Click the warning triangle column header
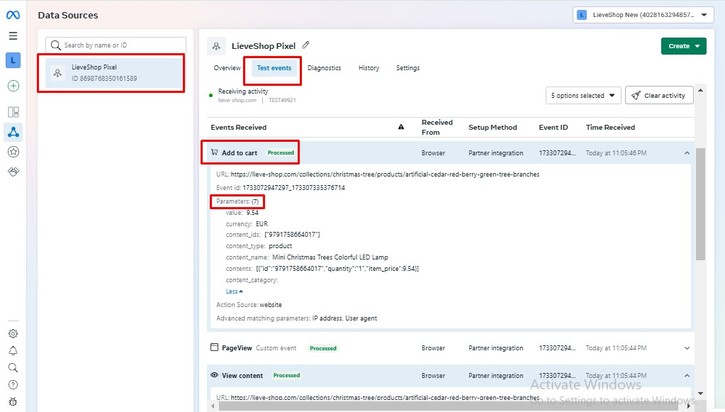 tap(401, 127)
